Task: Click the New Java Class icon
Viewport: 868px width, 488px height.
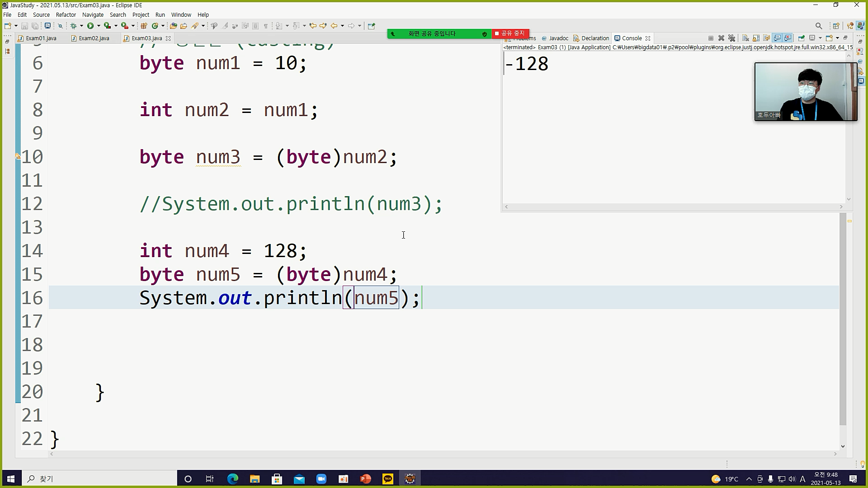Action: (x=155, y=26)
